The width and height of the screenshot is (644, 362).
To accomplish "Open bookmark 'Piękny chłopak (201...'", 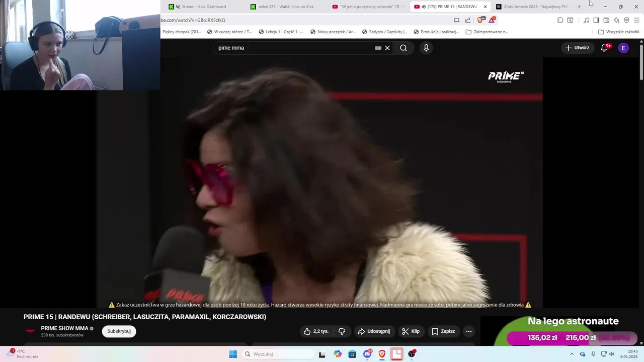I will (182, 32).
